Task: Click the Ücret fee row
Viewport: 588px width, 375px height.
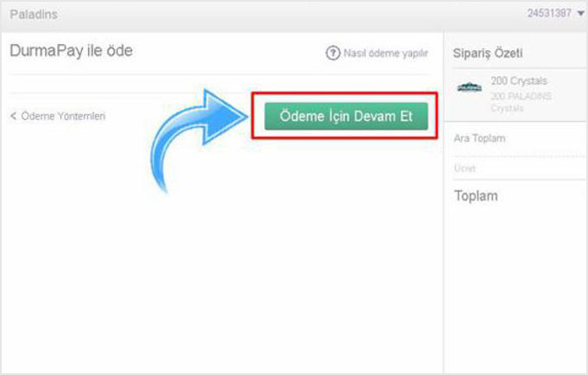Action: tap(466, 168)
